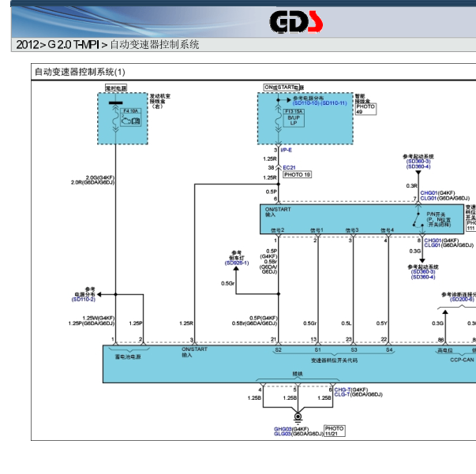Click breadcrumb text 自动变速器控制系统
Screen dimensions: 476x474
tap(155, 45)
